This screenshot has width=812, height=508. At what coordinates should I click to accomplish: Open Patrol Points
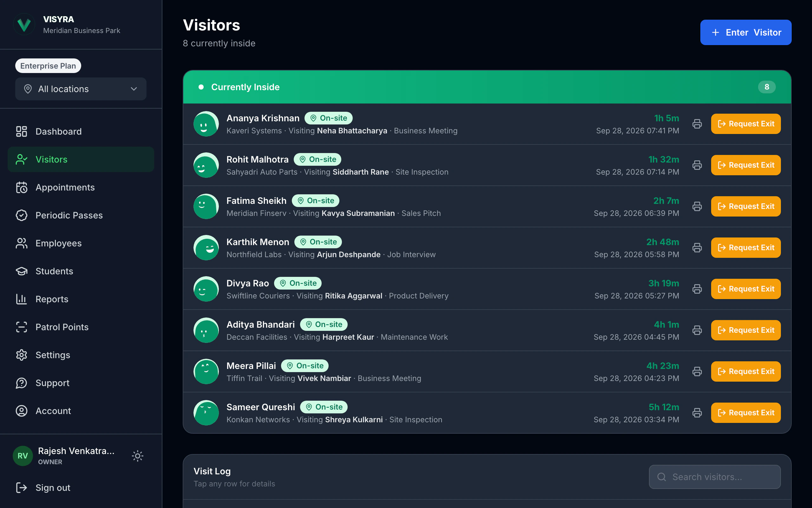click(x=81, y=327)
